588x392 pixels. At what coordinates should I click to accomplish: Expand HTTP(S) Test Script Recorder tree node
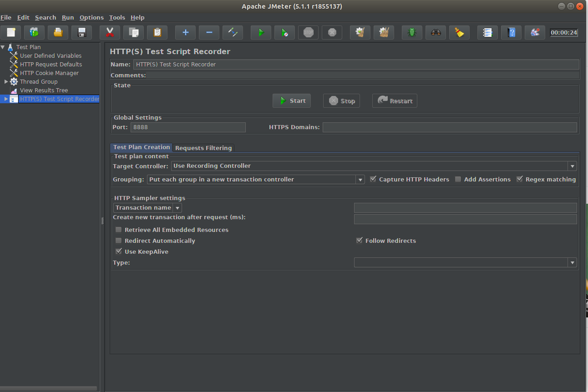click(6, 99)
